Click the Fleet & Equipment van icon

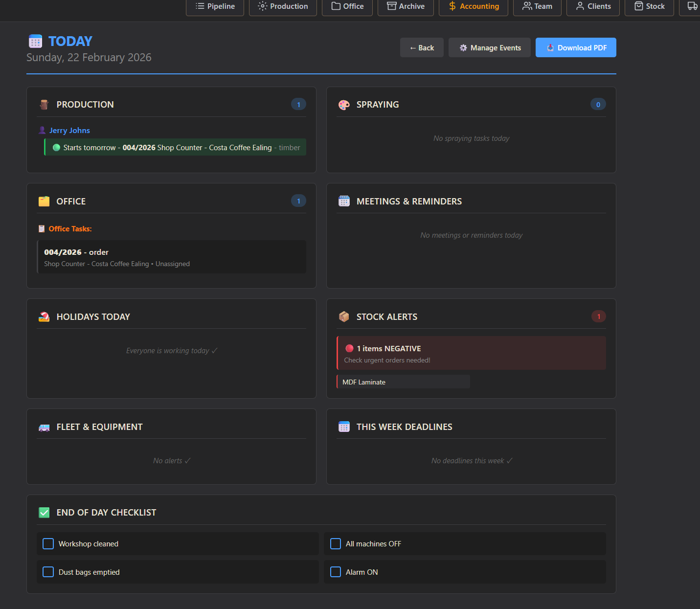(x=44, y=428)
